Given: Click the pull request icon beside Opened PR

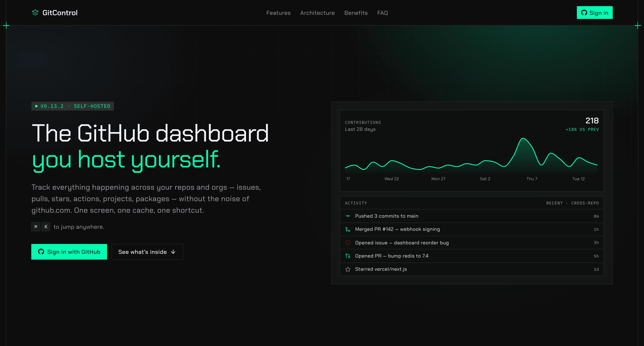Looking at the screenshot, I should point(348,256).
